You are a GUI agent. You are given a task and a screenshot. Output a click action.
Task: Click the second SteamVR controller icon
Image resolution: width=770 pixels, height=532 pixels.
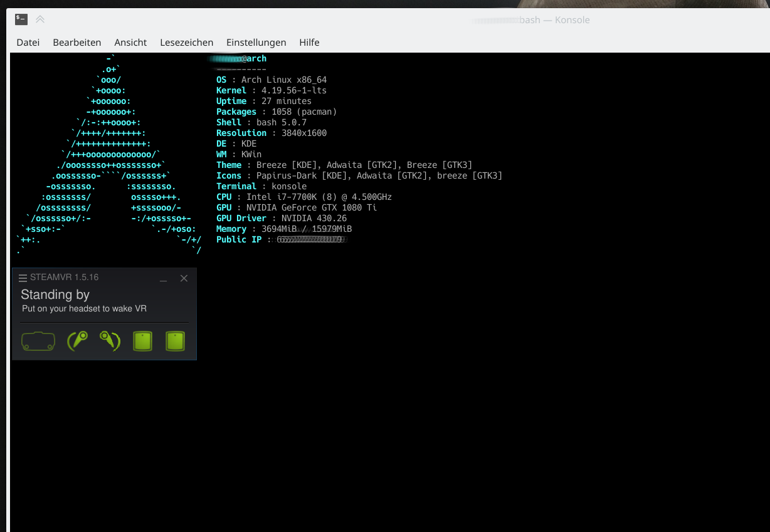click(x=110, y=342)
